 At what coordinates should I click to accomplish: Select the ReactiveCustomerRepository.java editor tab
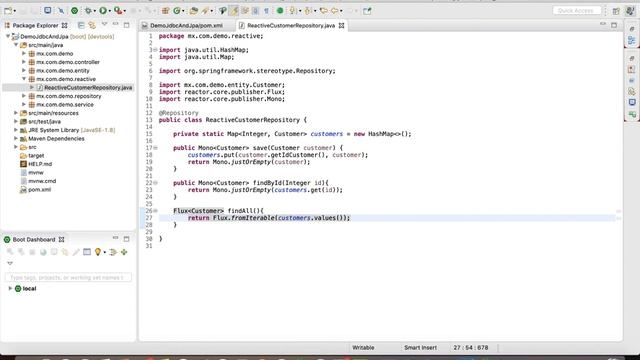pyautogui.click(x=291, y=25)
